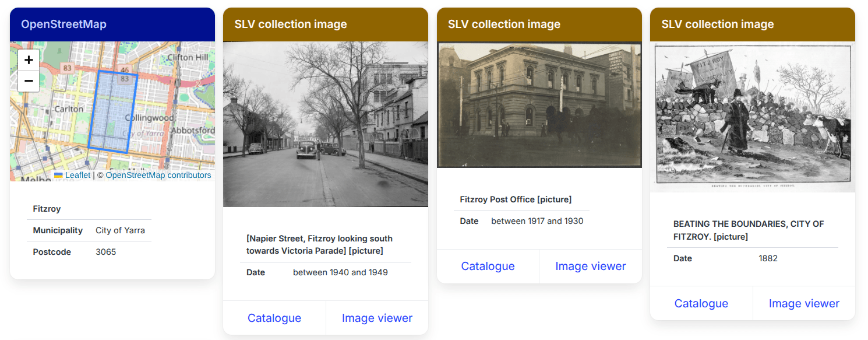Open Image viewer for Fitzroy Post Office
The width and height of the screenshot is (868, 340).
tap(590, 266)
